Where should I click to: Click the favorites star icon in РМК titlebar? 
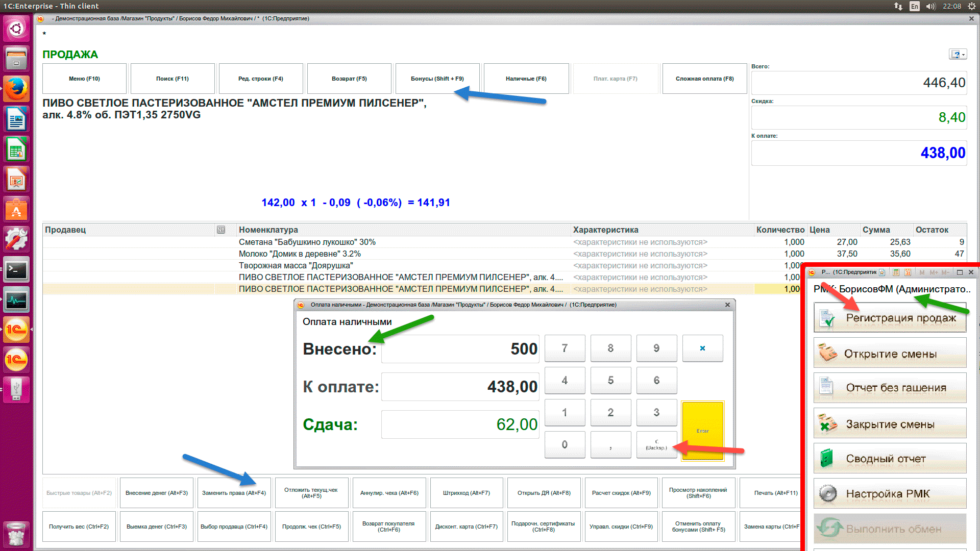(882, 272)
